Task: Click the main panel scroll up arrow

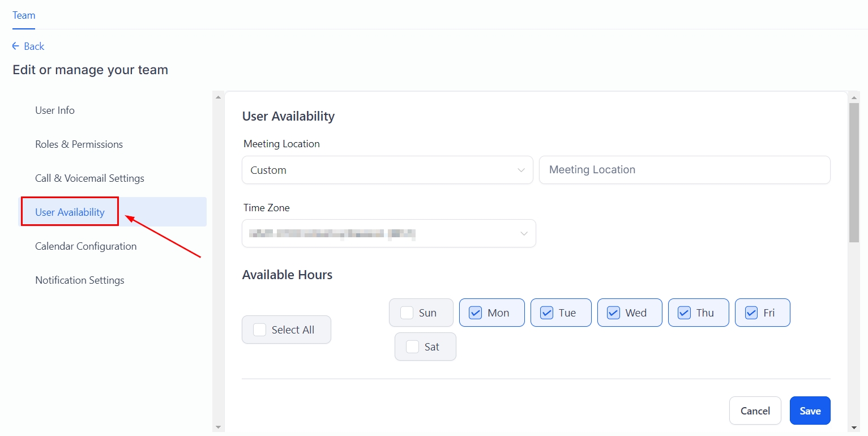Action: click(854, 97)
